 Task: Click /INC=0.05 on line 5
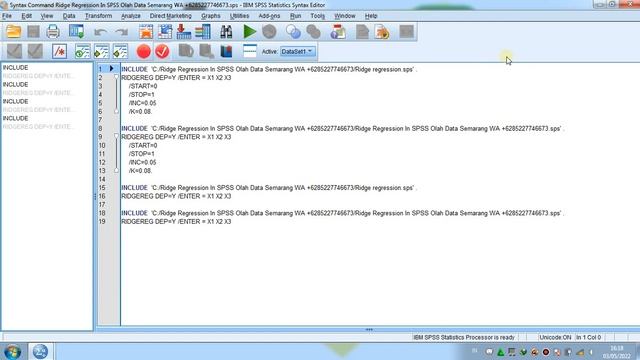(x=142, y=103)
